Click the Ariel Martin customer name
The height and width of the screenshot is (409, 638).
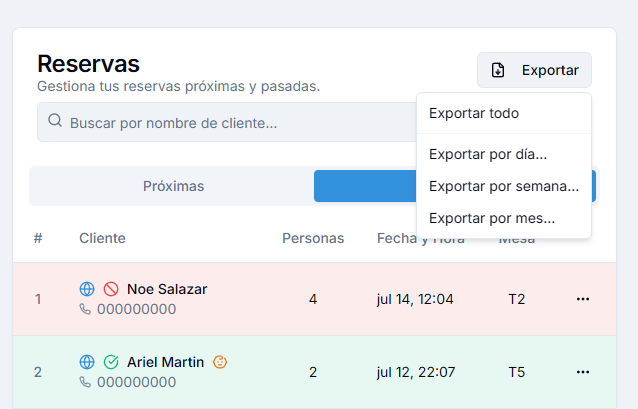tap(165, 362)
